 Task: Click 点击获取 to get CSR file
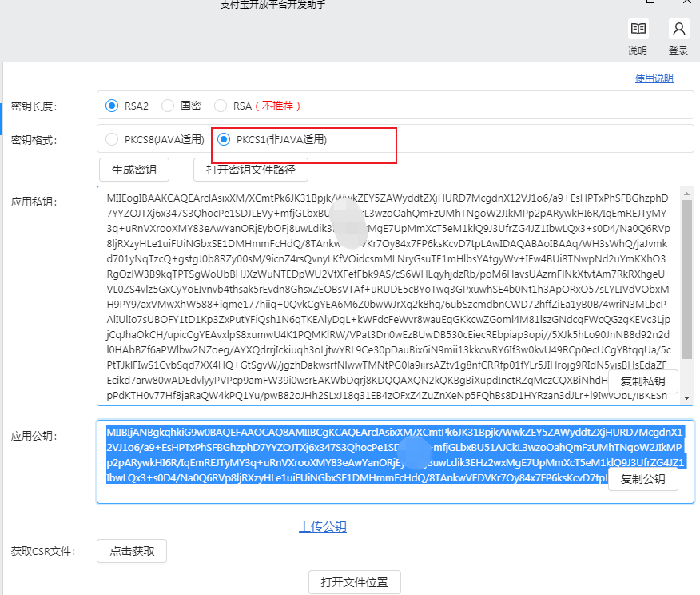pyautogui.click(x=132, y=551)
